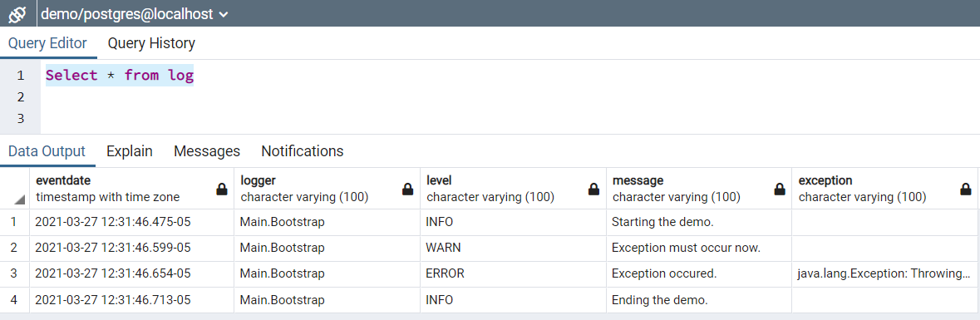Click lock icon on level column
Viewport: 980px width, 320px height.
point(593,190)
